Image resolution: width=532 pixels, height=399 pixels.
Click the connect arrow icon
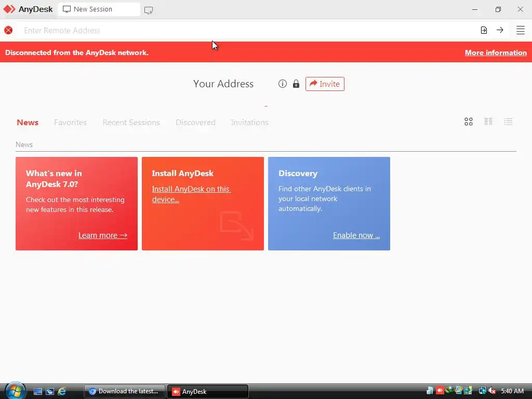coord(500,30)
